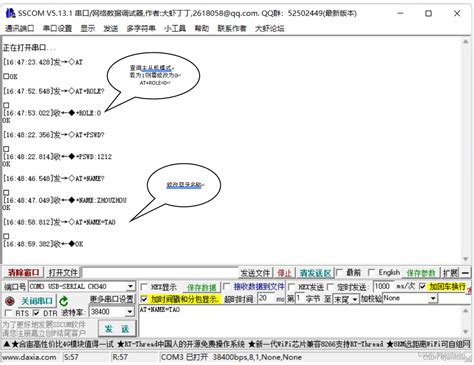Image resolution: width=474 pixels, height=365 pixels.
Task: Click the www.daxia.com status bar link
Action: 29,357
